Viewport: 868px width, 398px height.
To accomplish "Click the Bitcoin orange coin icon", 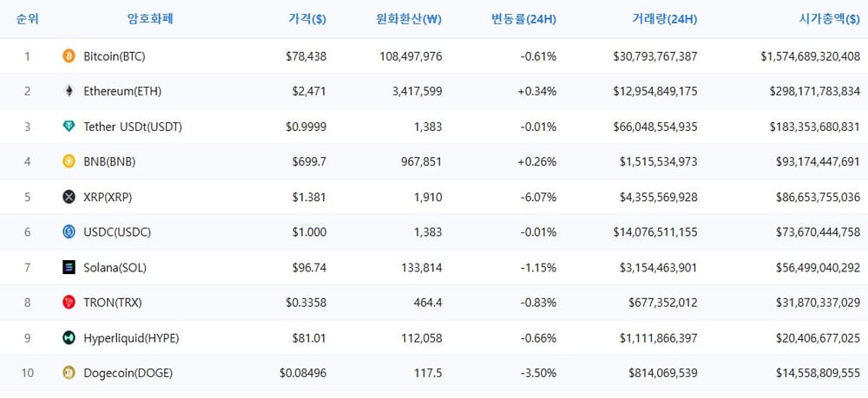I will tap(69, 55).
